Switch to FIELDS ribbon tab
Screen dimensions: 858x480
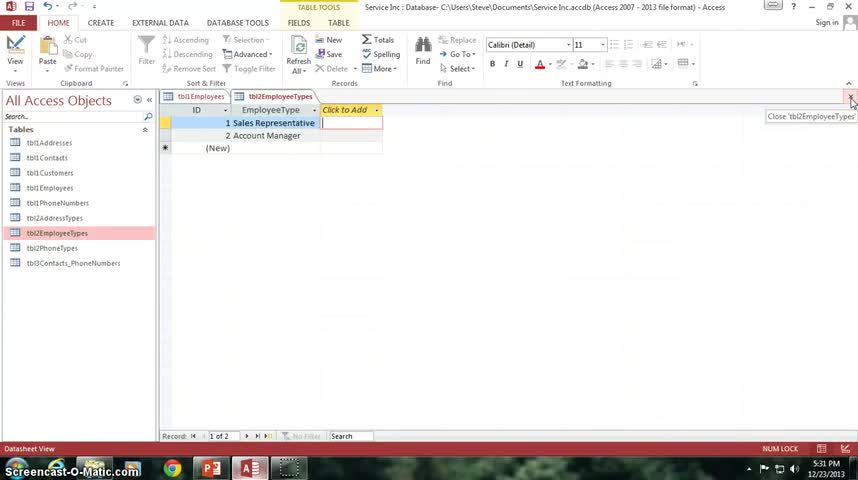tap(299, 23)
